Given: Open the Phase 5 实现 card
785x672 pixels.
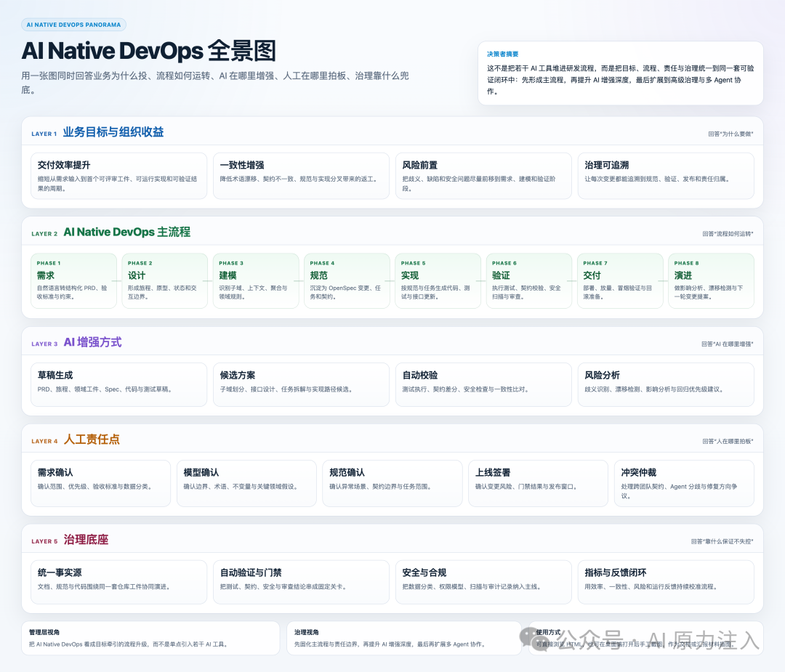Looking at the screenshot, I should [438, 280].
